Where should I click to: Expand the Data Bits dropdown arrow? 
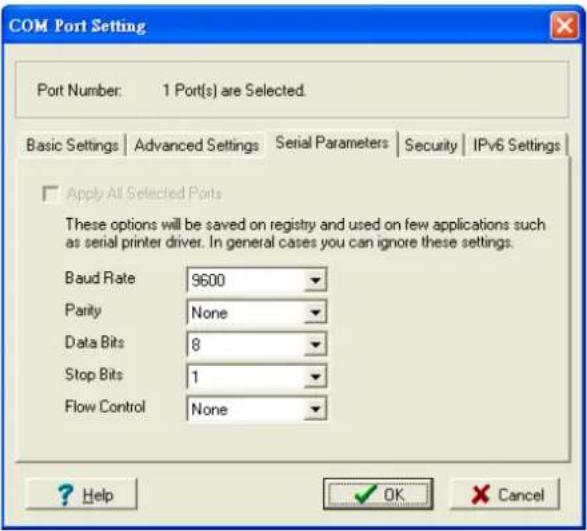(x=315, y=344)
